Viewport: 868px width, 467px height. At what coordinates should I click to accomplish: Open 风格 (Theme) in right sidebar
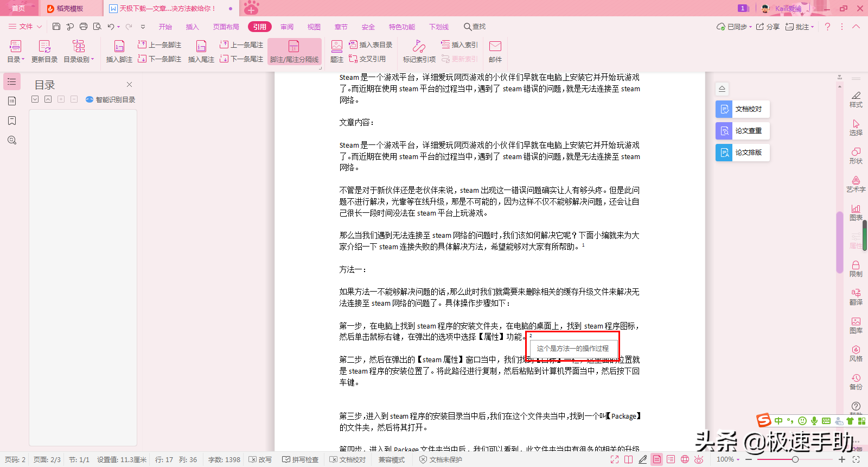click(856, 354)
